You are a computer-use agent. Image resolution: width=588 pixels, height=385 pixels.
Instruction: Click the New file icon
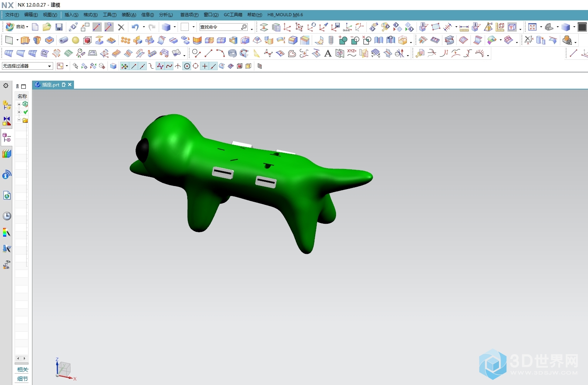pyautogui.click(x=35, y=27)
